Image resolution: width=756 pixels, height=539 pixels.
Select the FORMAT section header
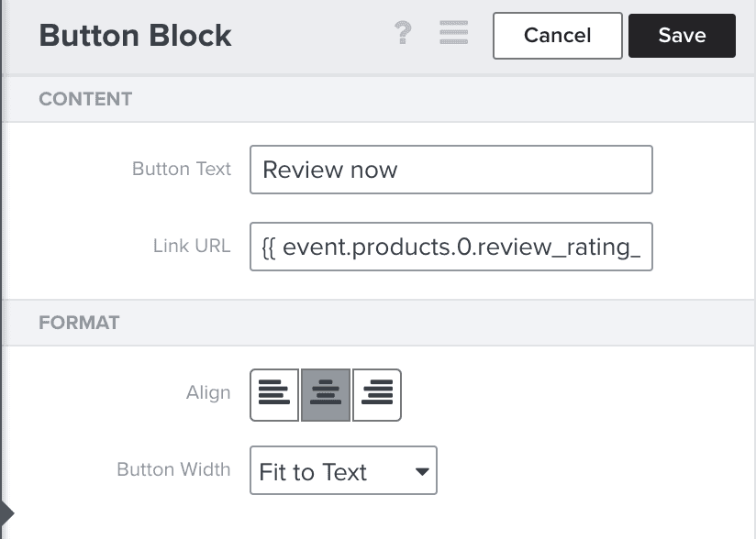click(x=79, y=323)
